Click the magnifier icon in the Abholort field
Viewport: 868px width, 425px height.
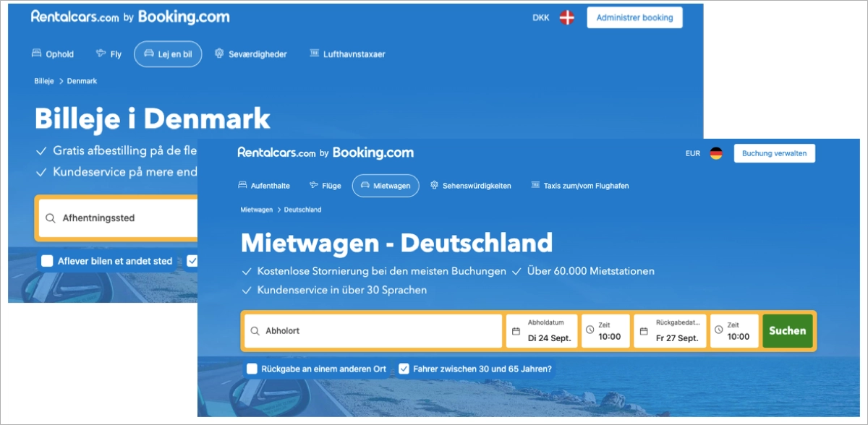coord(254,330)
